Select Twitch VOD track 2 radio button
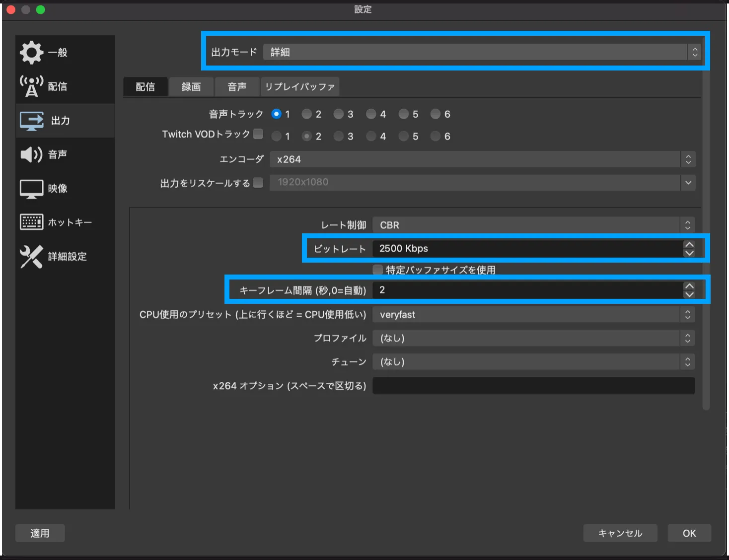The image size is (729, 560). coord(307,136)
